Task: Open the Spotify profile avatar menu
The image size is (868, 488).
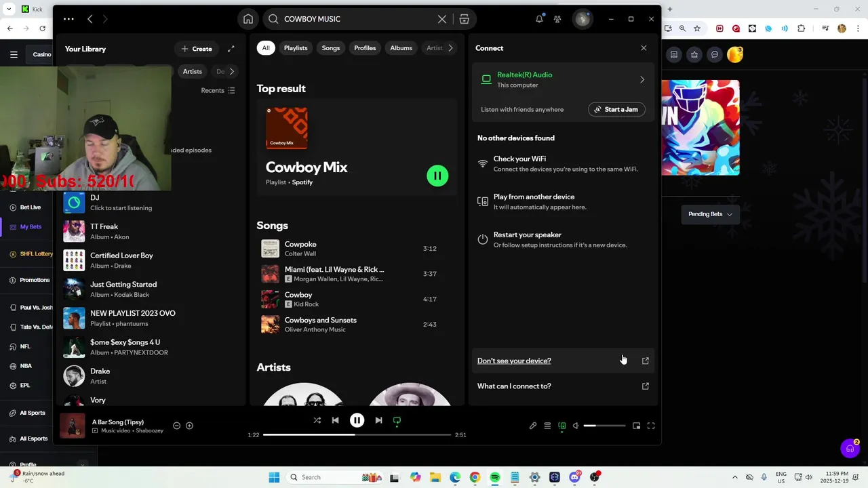Action: click(x=582, y=19)
